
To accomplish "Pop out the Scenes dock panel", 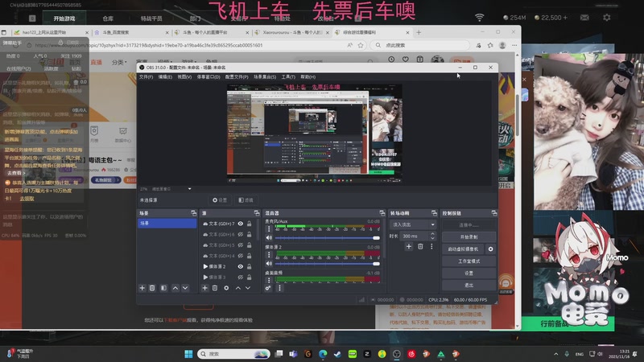I will [x=194, y=213].
